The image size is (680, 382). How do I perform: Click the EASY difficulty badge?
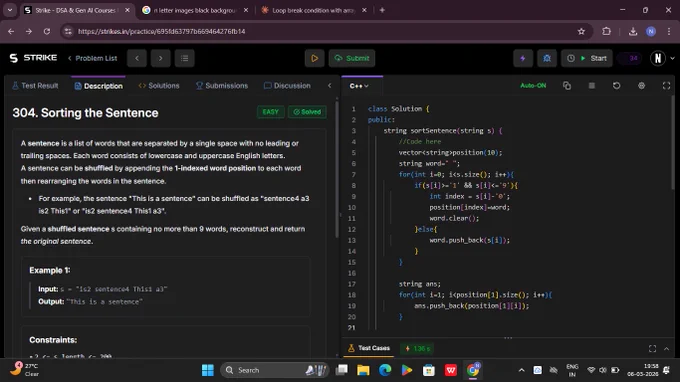(271, 112)
